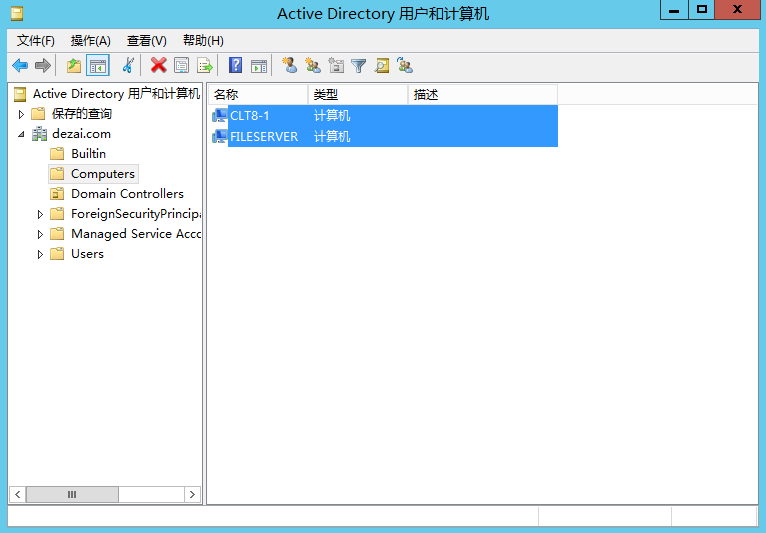Click the app icon in title bar
The height and width of the screenshot is (533, 766).
pos(17,14)
